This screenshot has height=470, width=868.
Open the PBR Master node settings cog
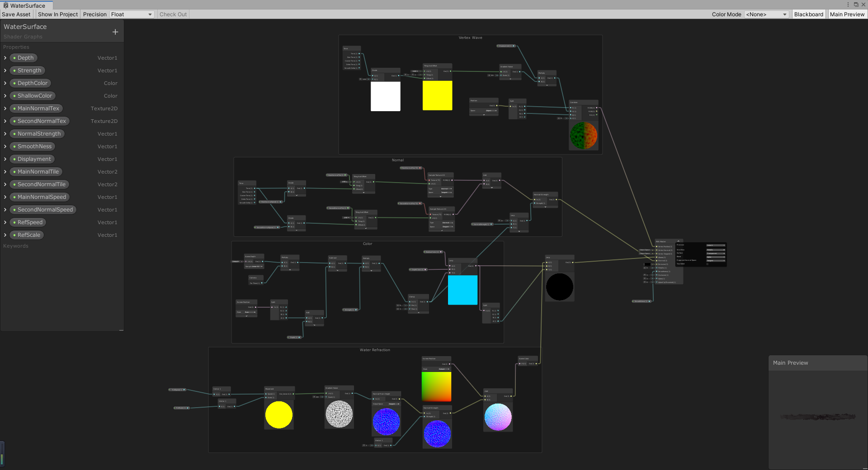679,241
